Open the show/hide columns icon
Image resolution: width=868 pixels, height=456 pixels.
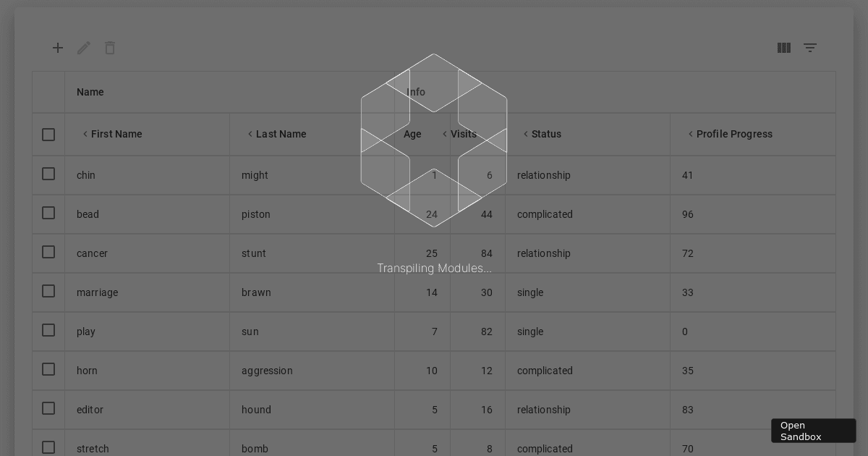784,48
